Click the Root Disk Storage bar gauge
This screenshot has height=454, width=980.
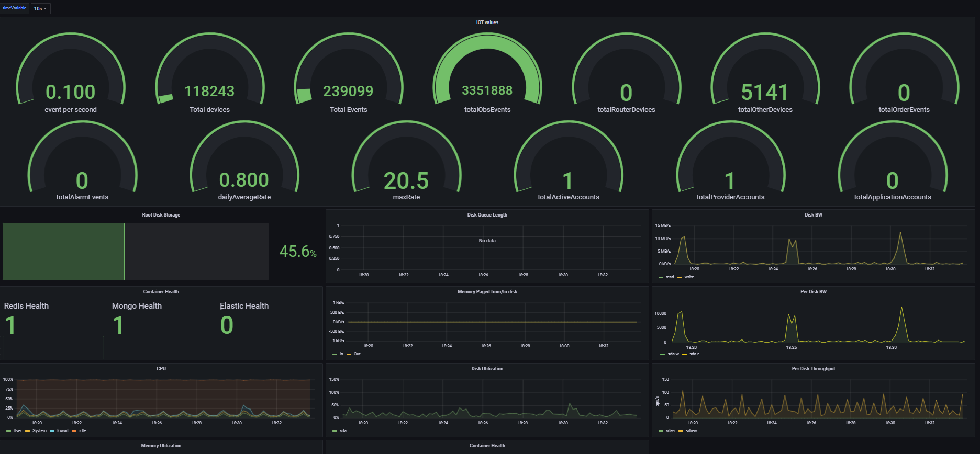click(x=135, y=252)
